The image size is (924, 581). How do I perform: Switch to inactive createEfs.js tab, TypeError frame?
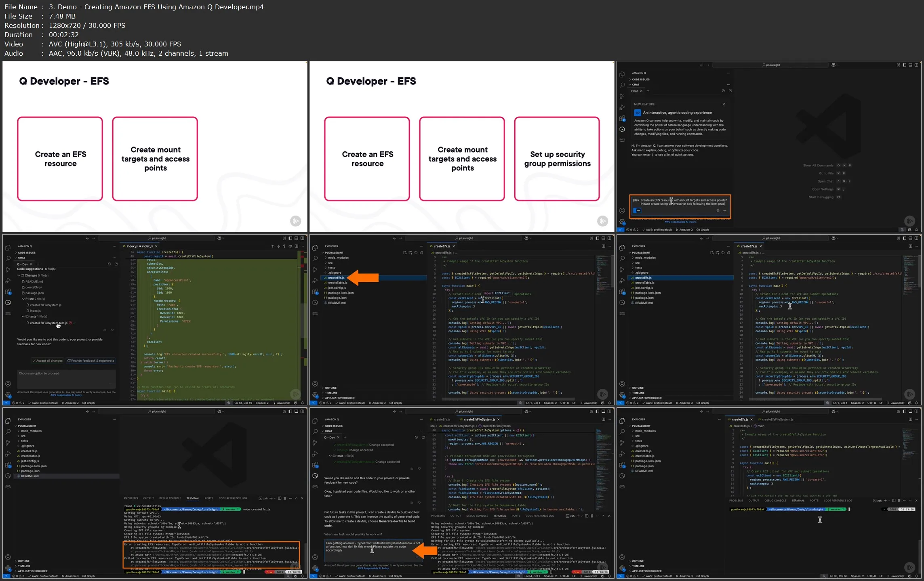point(442,419)
